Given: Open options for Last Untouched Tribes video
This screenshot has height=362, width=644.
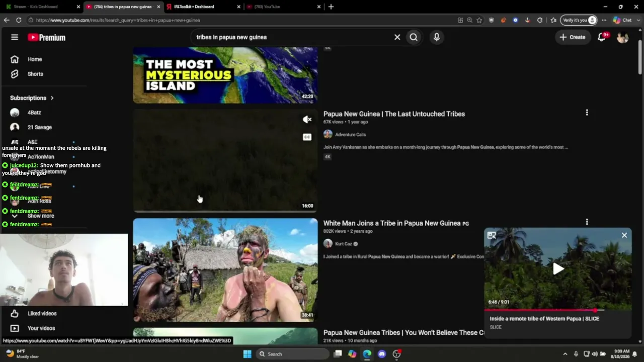Looking at the screenshot, I should click(587, 113).
